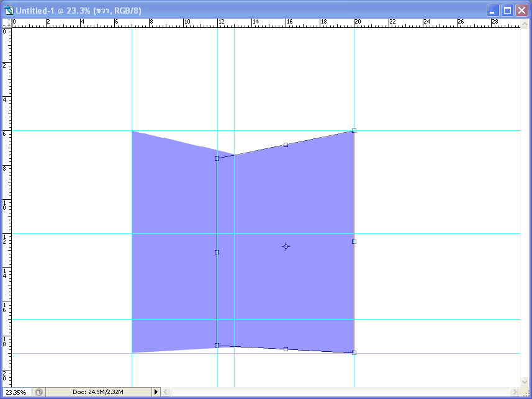Open the status bar info options arrow

[156, 392]
